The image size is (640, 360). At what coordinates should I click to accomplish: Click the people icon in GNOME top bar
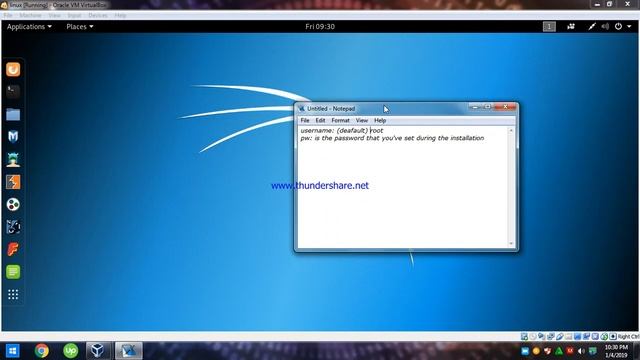pyautogui.click(x=571, y=27)
